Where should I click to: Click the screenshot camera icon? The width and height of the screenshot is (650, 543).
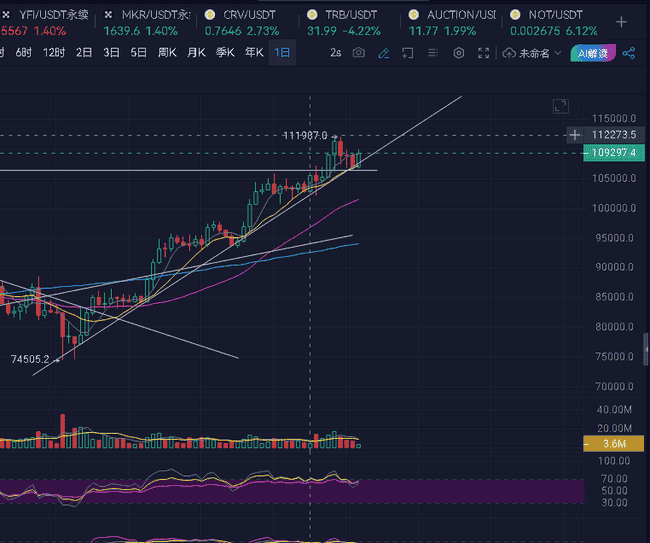359,52
